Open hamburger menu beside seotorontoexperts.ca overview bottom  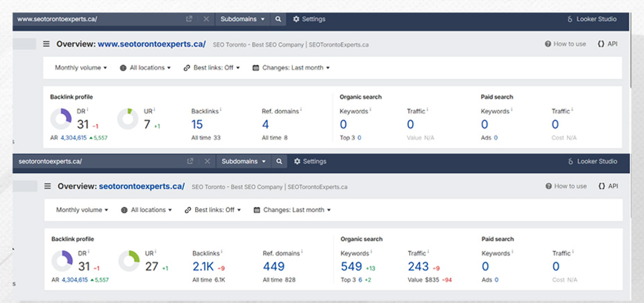(x=48, y=186)
